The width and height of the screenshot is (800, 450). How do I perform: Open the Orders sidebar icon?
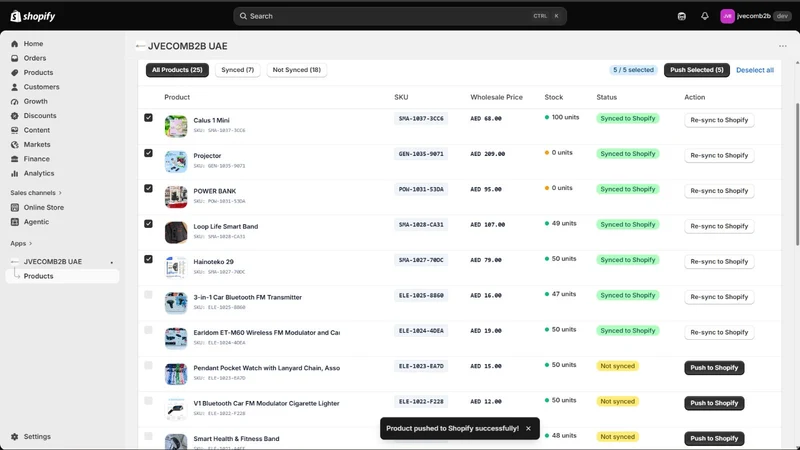click(x=15, y=58)
